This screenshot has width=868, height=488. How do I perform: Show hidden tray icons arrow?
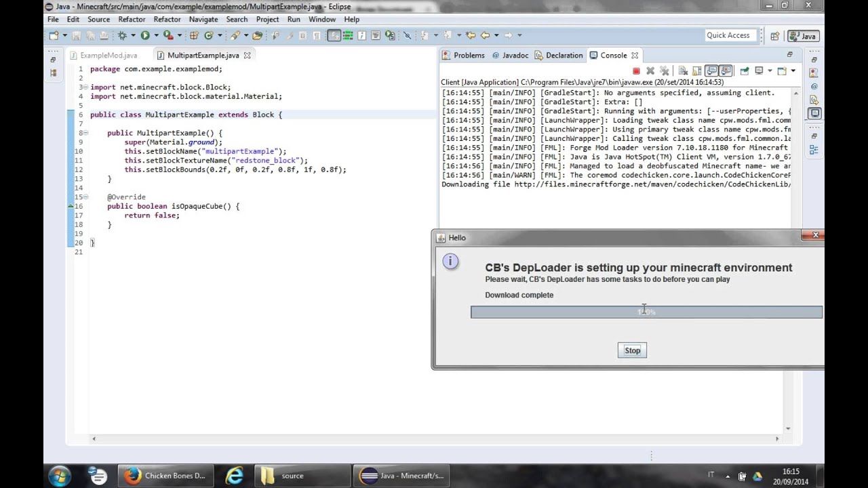pos(728,476)
